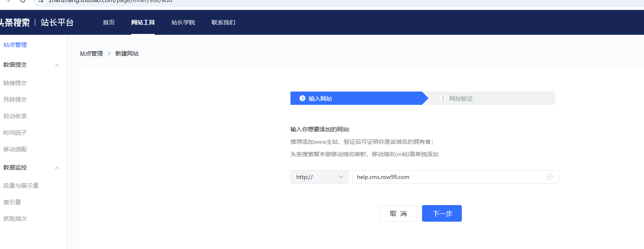Collapse the 数据提交 sidebar section
644x249 pixels.
pos(57,65)
